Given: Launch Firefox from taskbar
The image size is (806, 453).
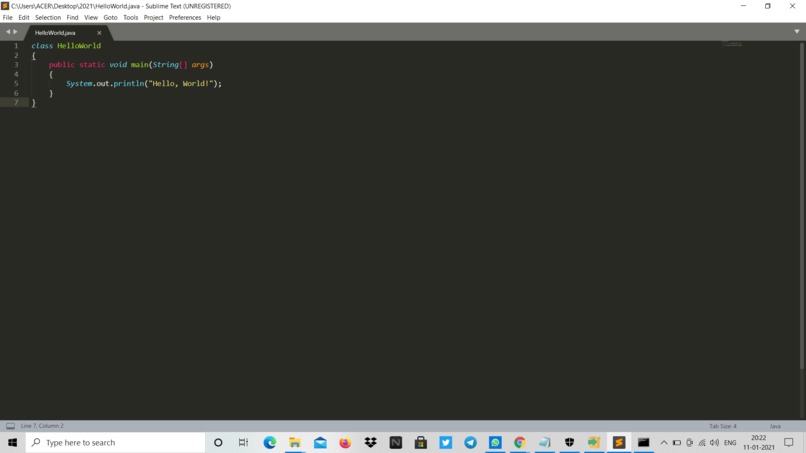Looking at the screenshot, I should point(345,442).
